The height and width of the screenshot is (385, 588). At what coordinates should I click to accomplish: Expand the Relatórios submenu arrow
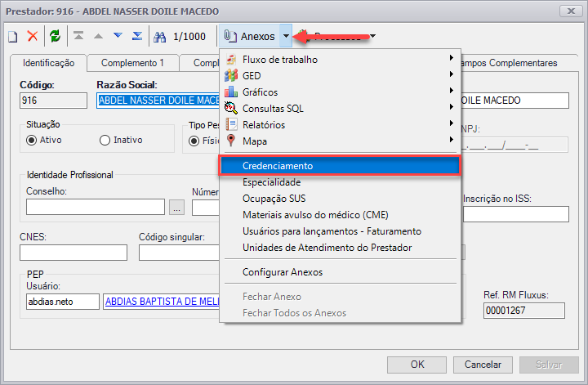[452, 123]
